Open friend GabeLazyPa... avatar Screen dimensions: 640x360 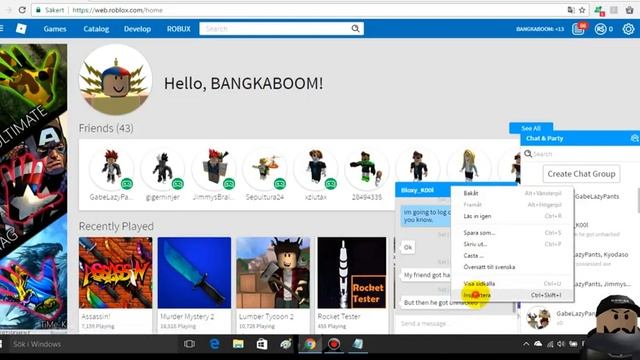[x=111, y=167]
